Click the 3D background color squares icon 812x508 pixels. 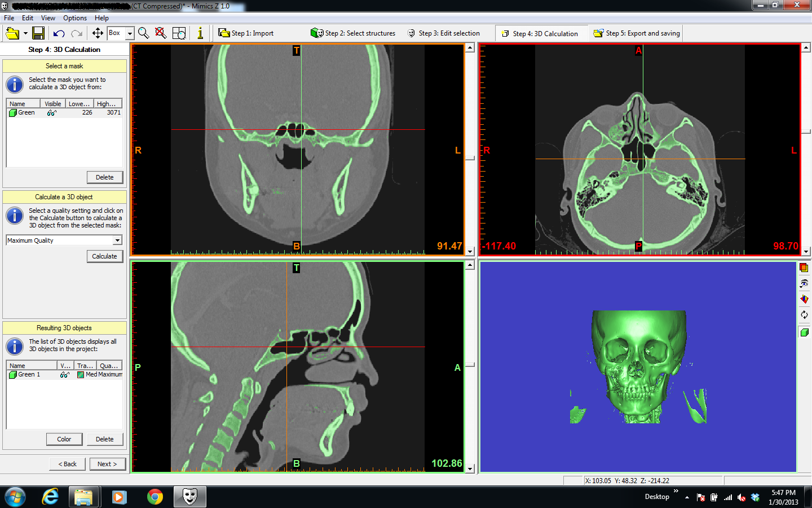tap(804, 268)
